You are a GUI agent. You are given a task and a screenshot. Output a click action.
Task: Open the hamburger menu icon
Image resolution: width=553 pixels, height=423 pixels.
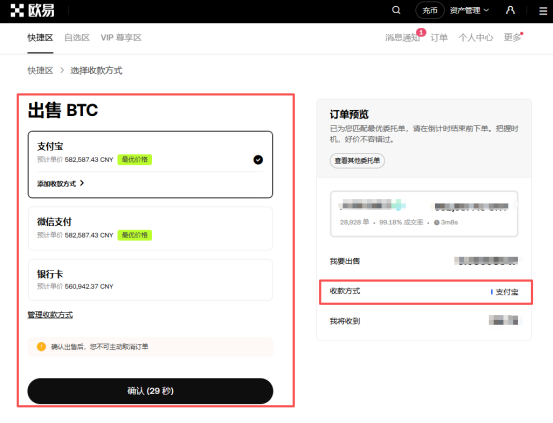pos(543,11)
